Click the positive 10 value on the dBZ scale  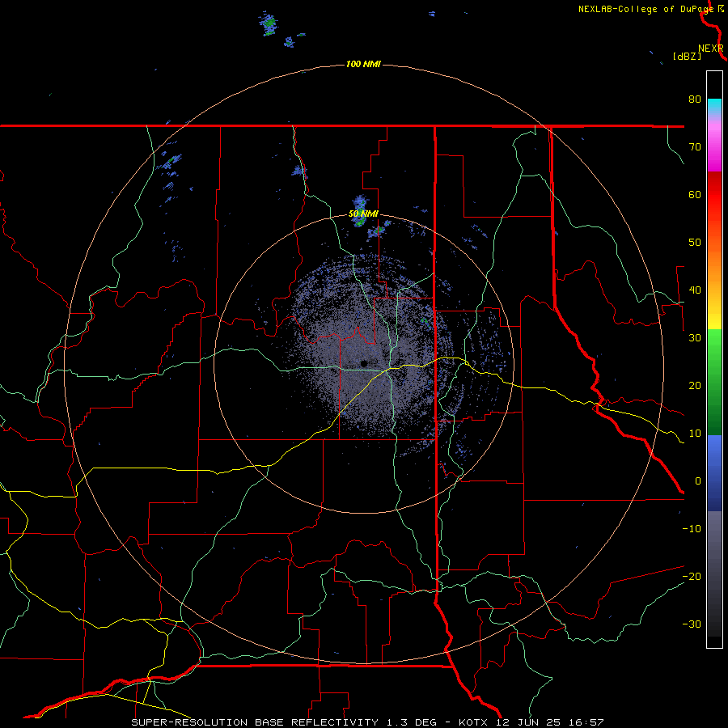695,434
